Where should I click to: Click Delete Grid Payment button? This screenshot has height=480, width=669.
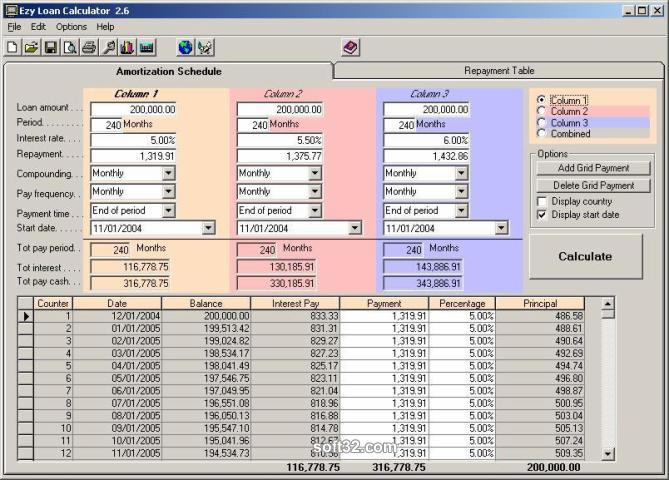tap(593, 186)
